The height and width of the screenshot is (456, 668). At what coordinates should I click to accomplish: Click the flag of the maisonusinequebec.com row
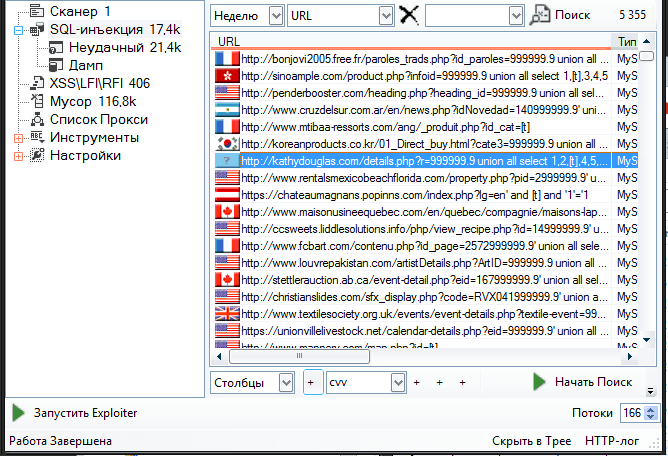coord(227,212)
